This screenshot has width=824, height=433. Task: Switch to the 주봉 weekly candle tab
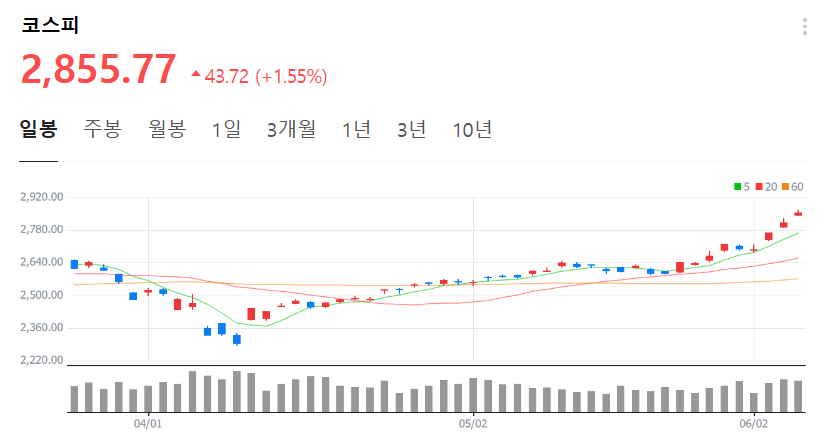102,129
